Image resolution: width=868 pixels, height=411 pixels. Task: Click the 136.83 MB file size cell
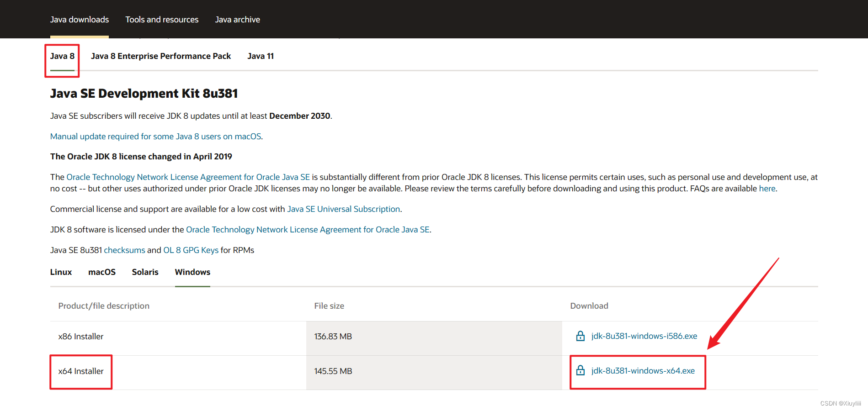click(434, 338)
